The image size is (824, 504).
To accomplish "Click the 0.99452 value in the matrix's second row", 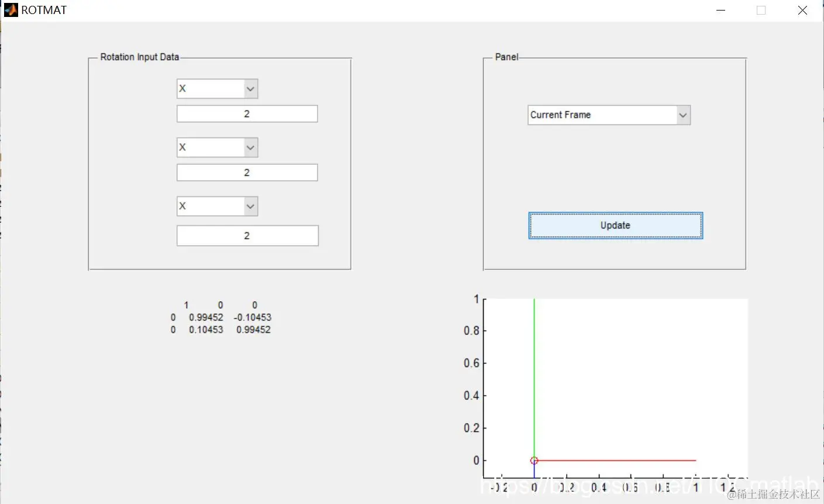I will [x=206, y=317].
